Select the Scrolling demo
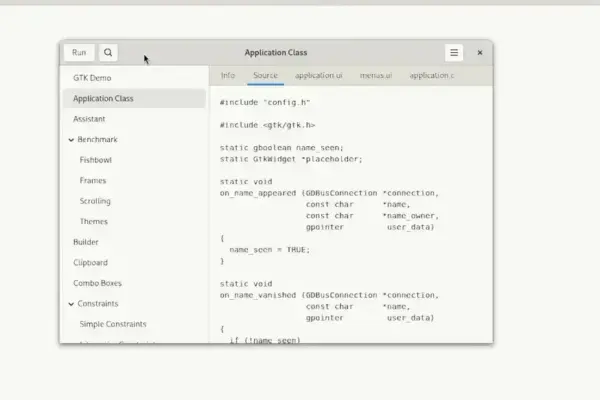600x400 pixels. (134, 201)
